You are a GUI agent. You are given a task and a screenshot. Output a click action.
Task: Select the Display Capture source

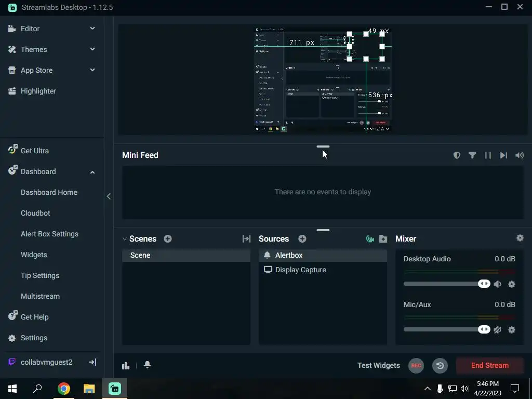coord(323,270)
